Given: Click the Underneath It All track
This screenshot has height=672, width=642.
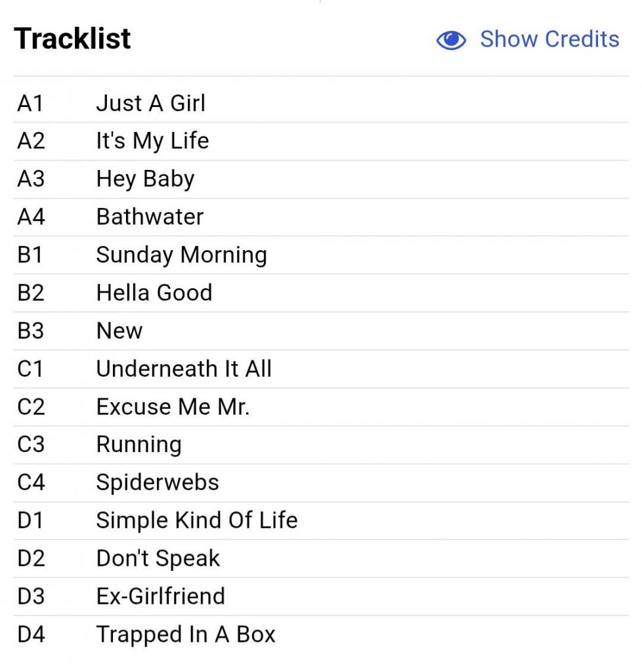Looking at the screenshot, I should (184, 369).
